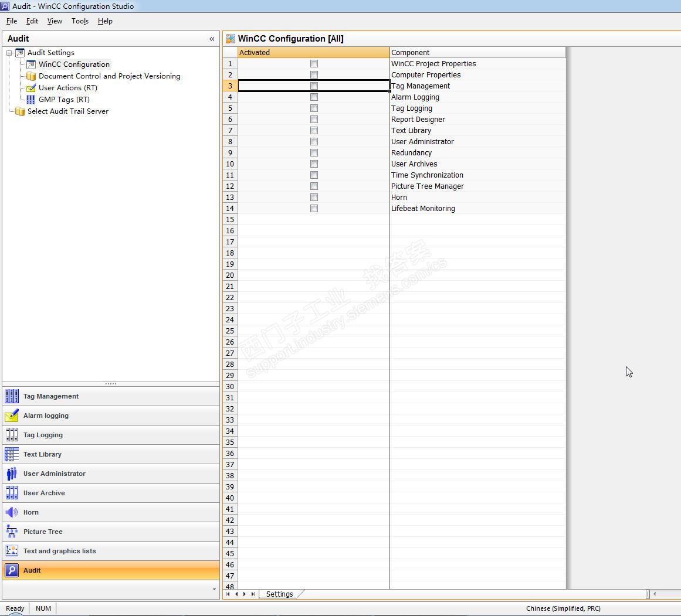This screenshot has height=616, width=681.
Task: Select GMP Tags (RT) tree item
Action: click(x=64, y=100)
